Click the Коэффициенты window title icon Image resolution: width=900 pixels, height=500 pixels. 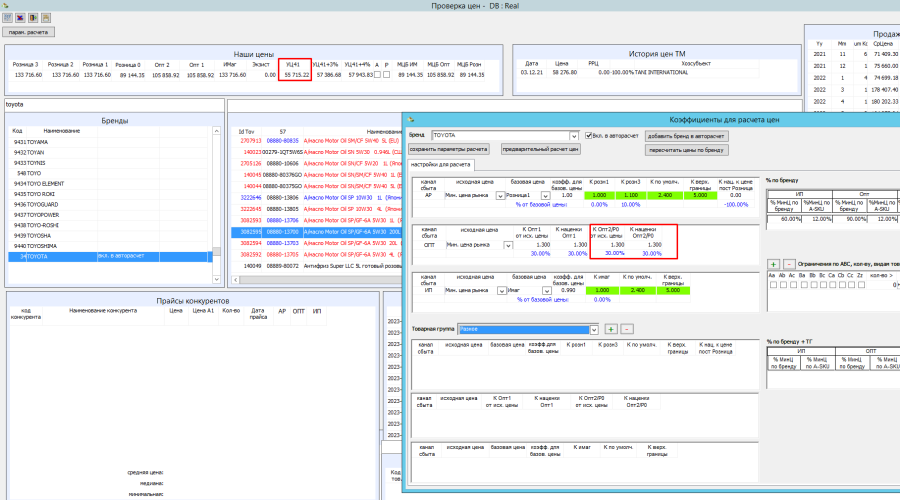[411, 119]
